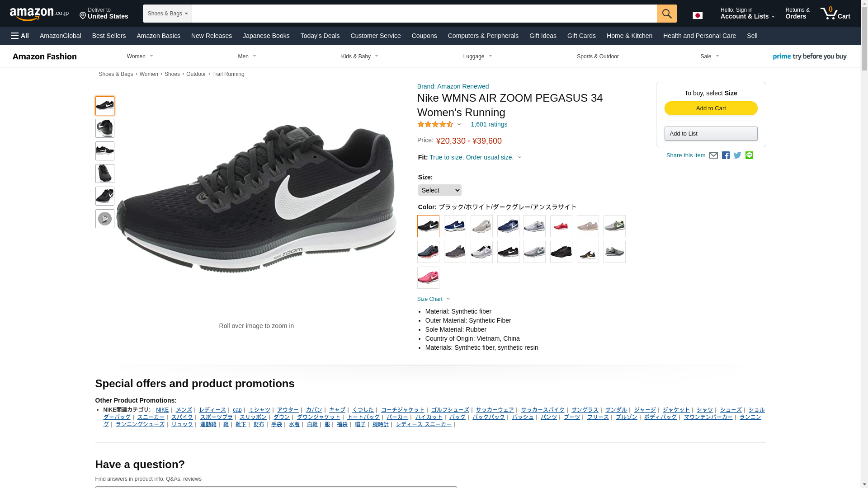This screenshot has width=868, height=488.
Task: Share this item on Twitter
Action: [x=737, y=155]
